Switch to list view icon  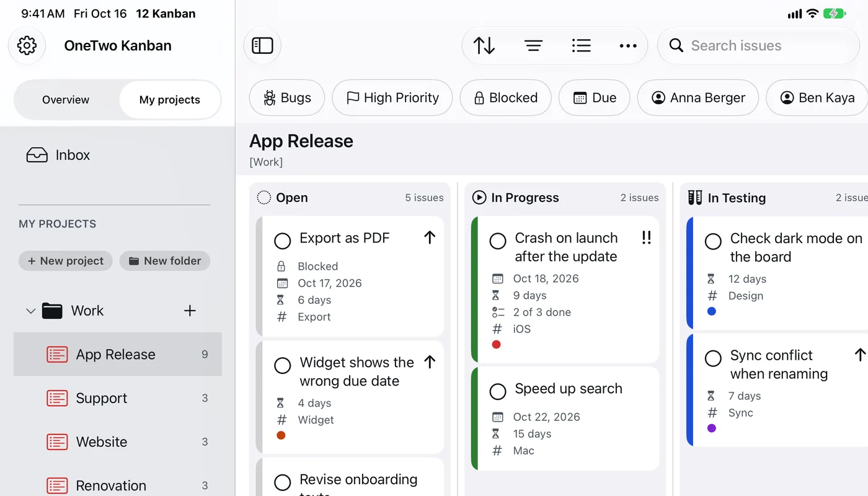coord(581,45)
